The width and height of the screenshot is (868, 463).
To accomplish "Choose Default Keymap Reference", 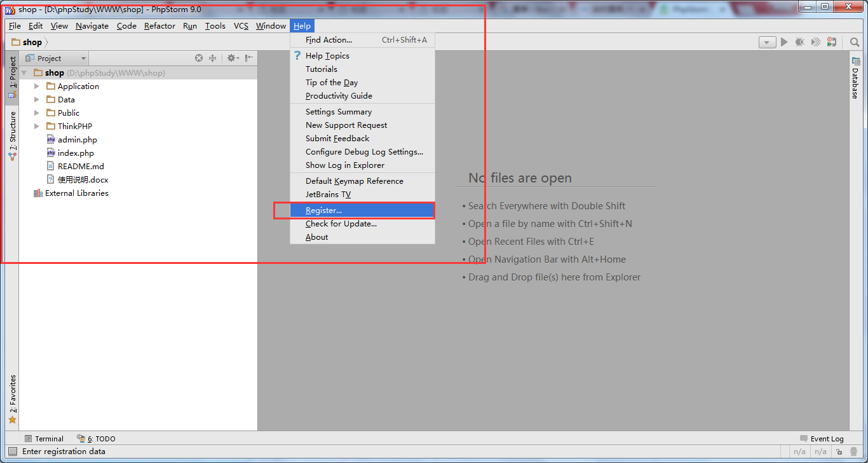I will click(x=362, y=181).
